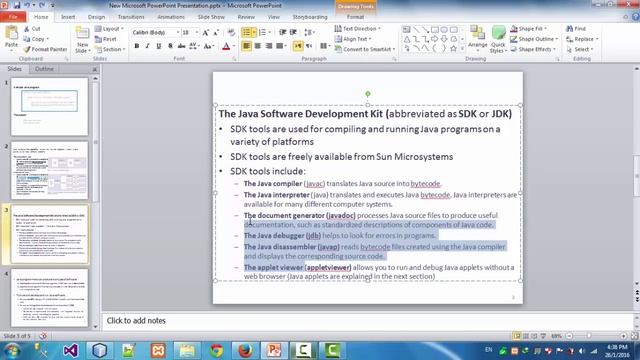
Task: Switch to the Design ribbon tab
Action: pos(96,17)
